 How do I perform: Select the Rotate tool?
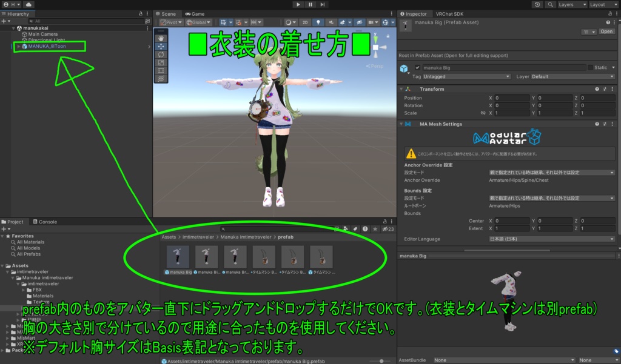click(161, 55)
